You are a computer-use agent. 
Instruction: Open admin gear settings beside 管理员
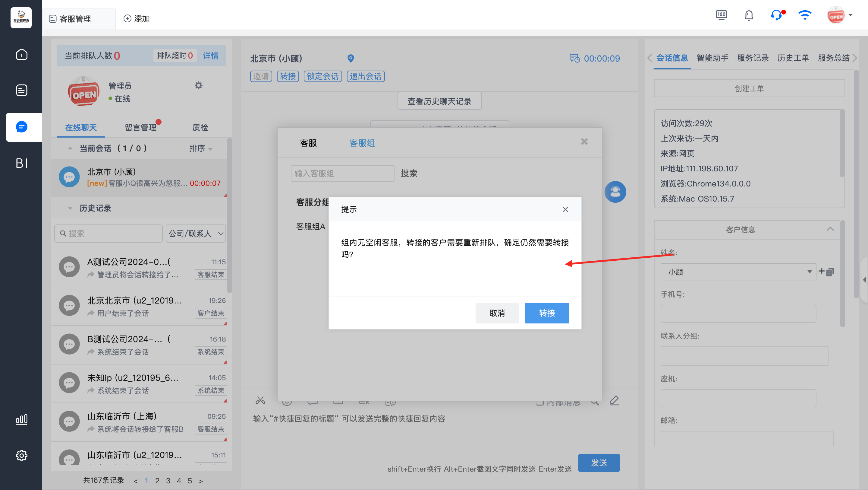click(199, 85)
